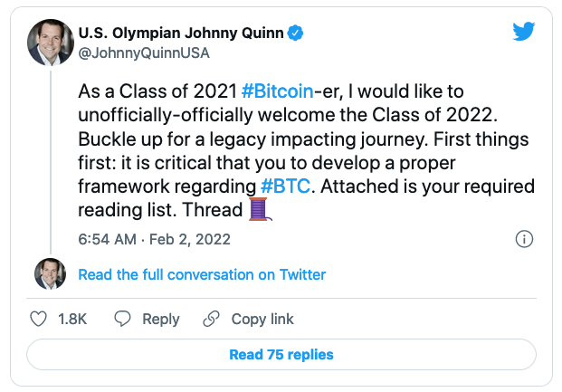
Task: Click the Copy link text label
Action: pyautogui.click(x=262, y=319)
